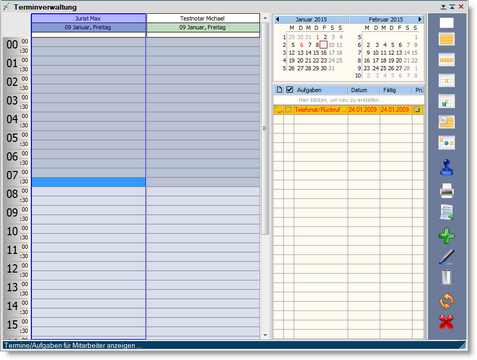This screenshot has width=477, height=360.
Task: Select January 16 in mini calendar
Action: pos(324,53)
